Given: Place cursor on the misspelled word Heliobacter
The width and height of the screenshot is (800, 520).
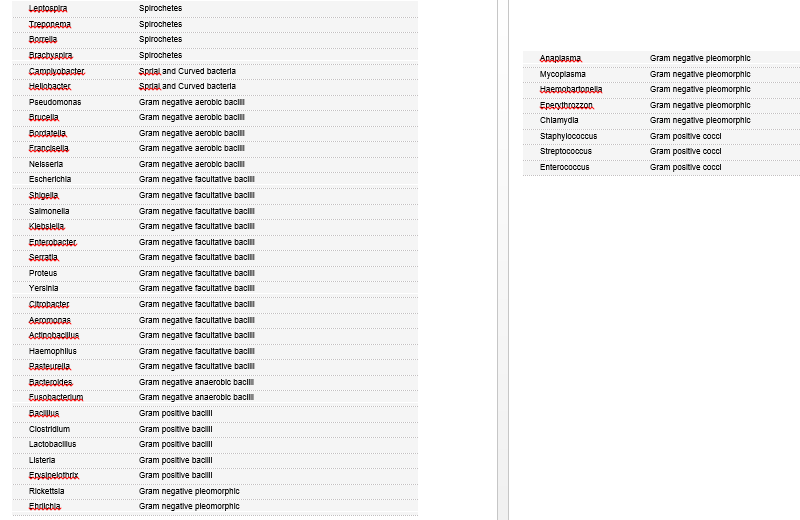Looking at the screenshot, I should (x=50, y=86).
